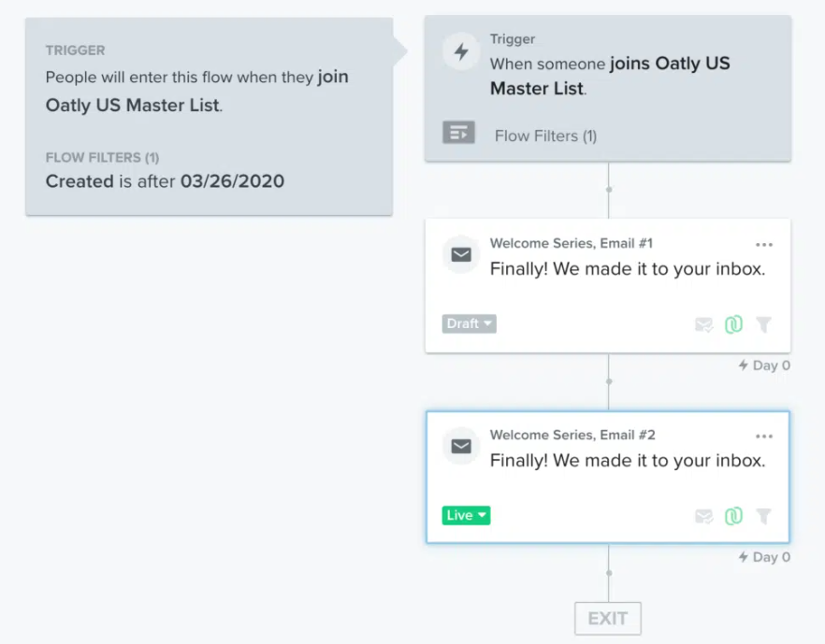
Task: Click the connector dot below the trigger card
Action: tap(609, 189)
